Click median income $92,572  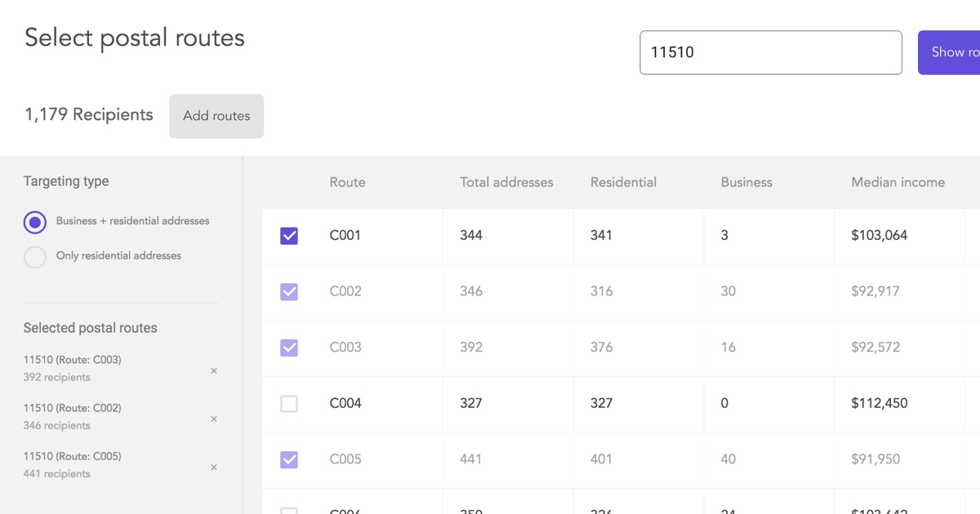[x=875, y=347]
